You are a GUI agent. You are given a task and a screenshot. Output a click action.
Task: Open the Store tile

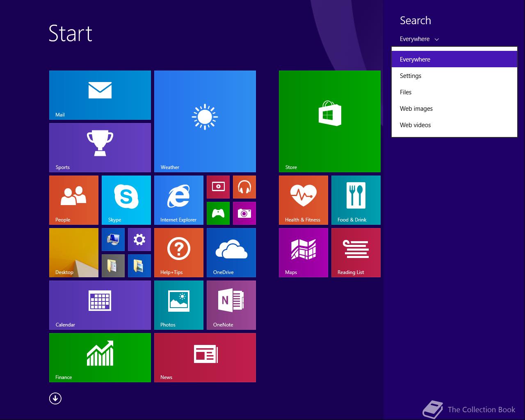tap(330, 121)
